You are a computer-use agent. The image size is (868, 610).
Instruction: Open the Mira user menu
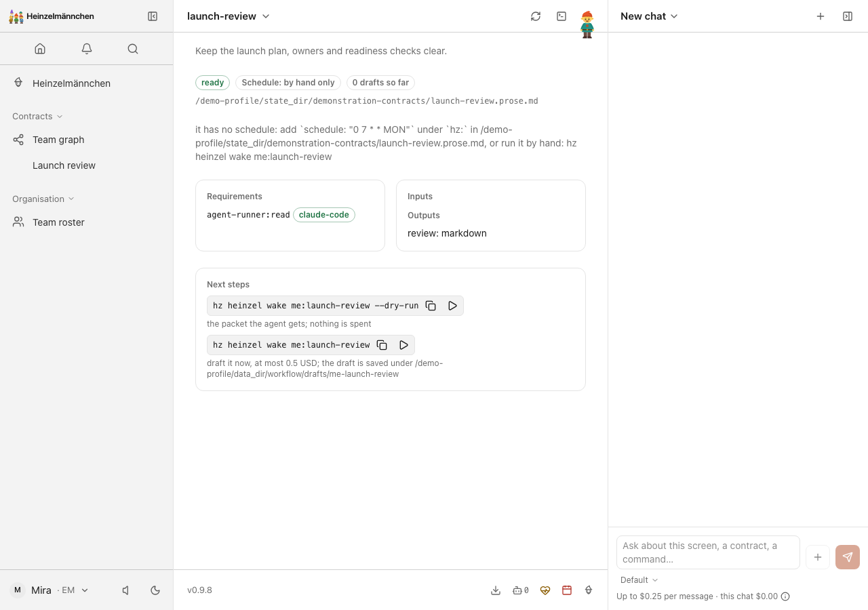click(50, 590)
